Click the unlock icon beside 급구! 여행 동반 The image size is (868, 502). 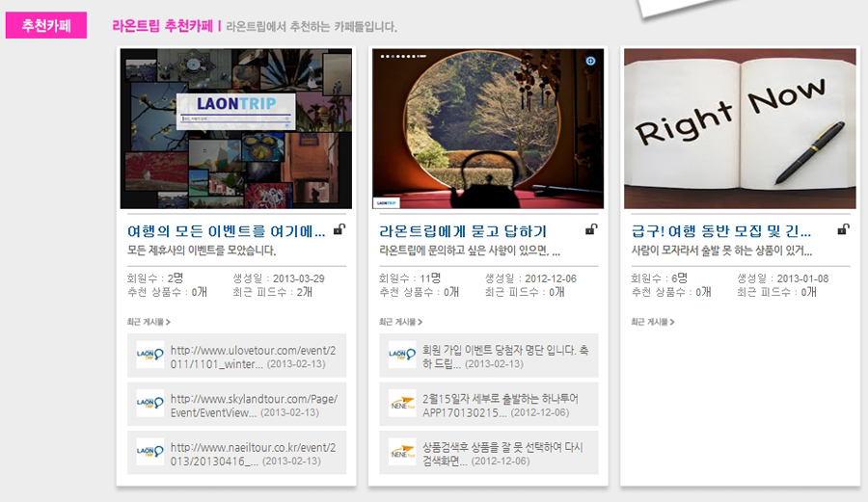coord(843,229)
